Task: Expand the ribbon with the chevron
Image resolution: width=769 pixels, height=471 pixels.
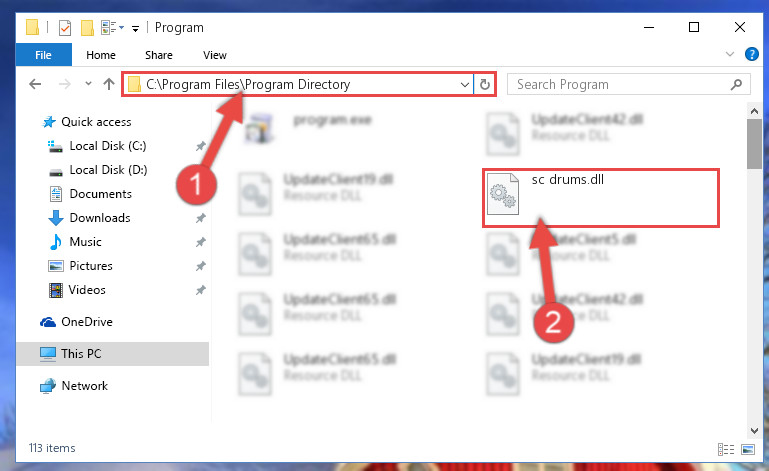Action: 730,54
